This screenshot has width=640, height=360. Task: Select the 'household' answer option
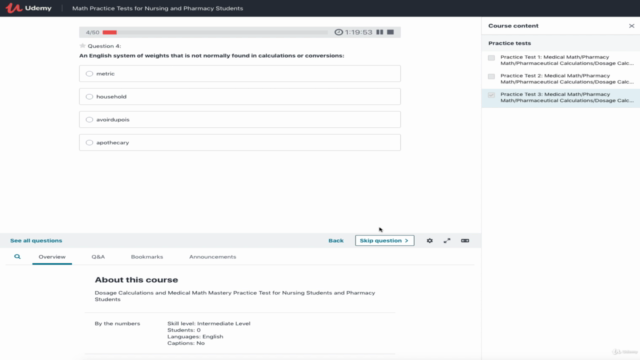point(240,96)
